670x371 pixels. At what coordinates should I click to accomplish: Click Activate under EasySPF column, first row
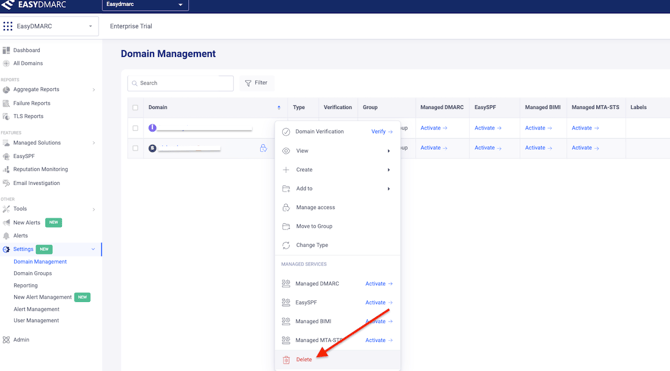(x=488, y=128)
